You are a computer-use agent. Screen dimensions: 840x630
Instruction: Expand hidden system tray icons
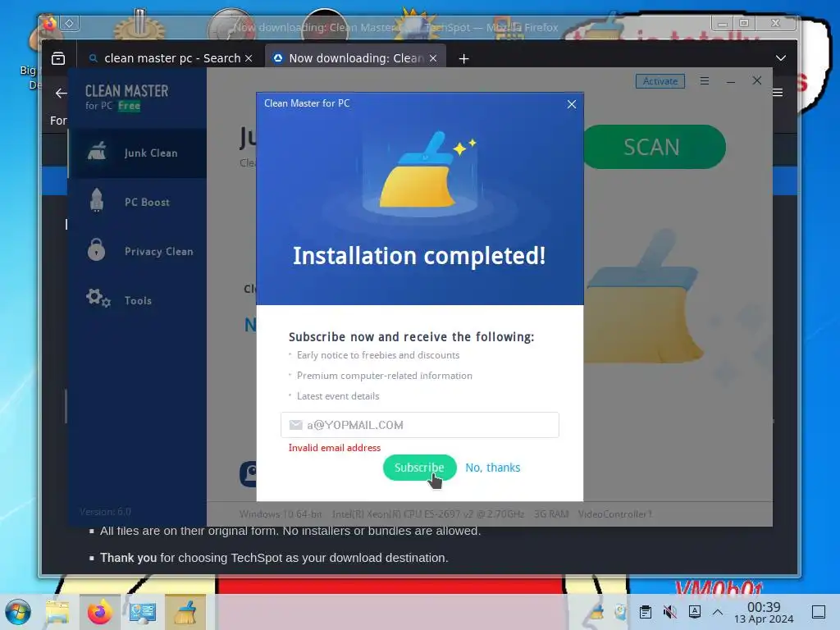click(x=718, y=612)
